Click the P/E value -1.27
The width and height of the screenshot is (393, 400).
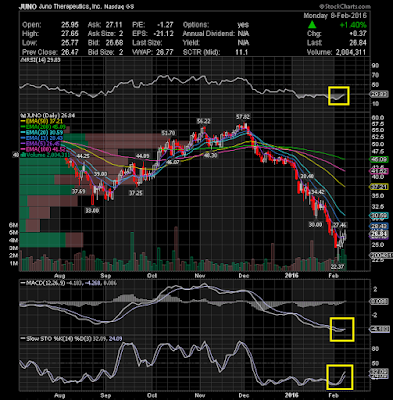165,25
